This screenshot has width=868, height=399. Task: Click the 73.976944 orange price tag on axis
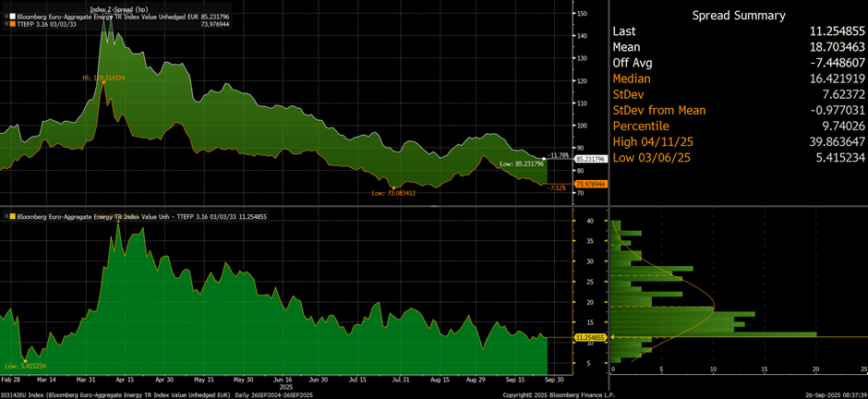pos(590,185)
